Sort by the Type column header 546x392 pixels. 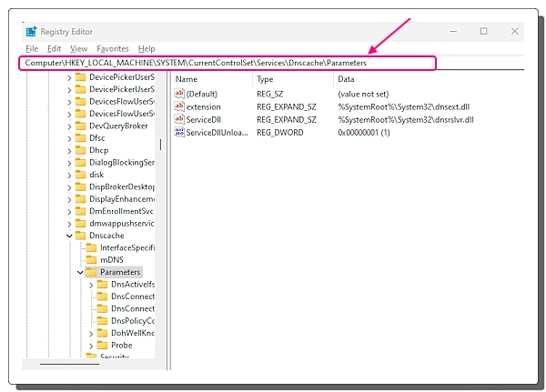click(x=265, y=79)
